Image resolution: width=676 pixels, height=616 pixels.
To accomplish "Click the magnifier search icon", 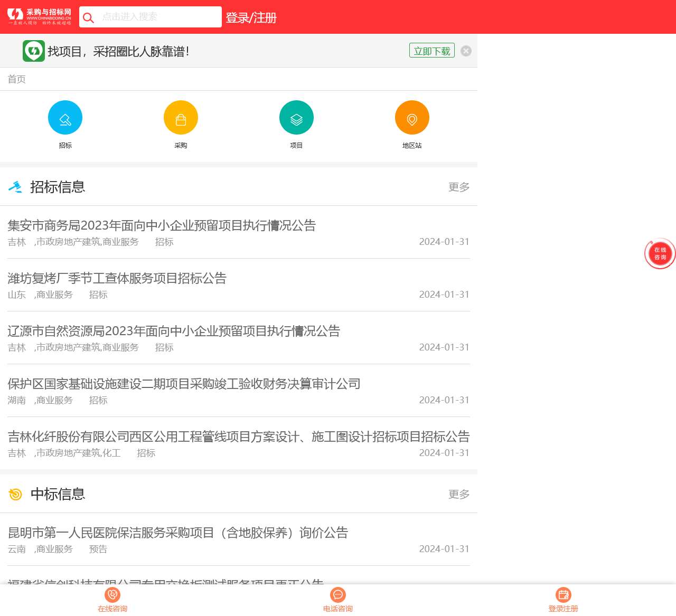I will [88, 17].
